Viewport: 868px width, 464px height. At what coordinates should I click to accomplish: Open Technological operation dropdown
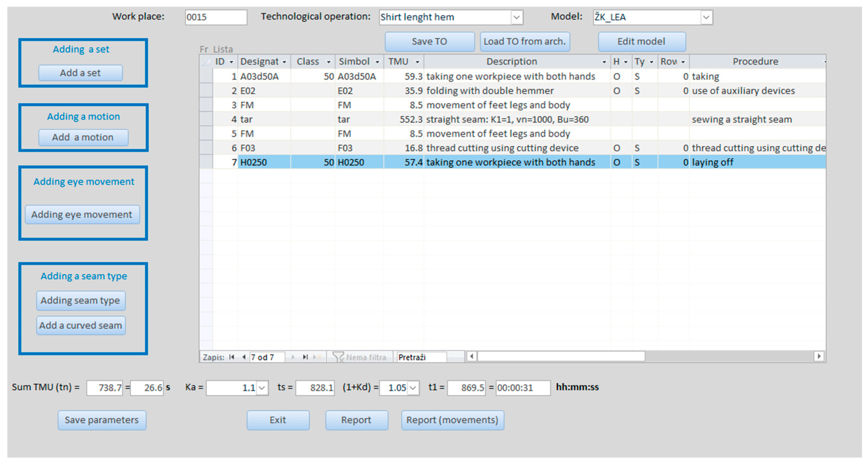(516, 17)
